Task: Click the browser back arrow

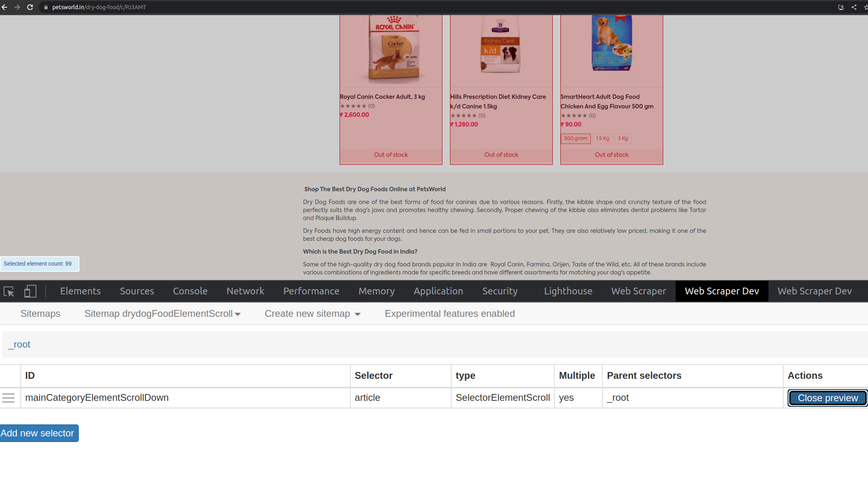Action: (5, 7)
